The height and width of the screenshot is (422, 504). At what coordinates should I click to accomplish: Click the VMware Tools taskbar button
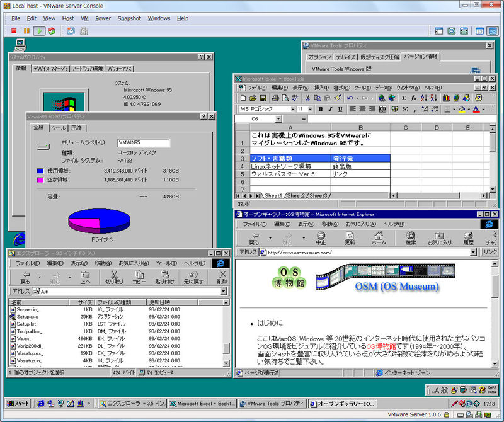coord(273,403)
